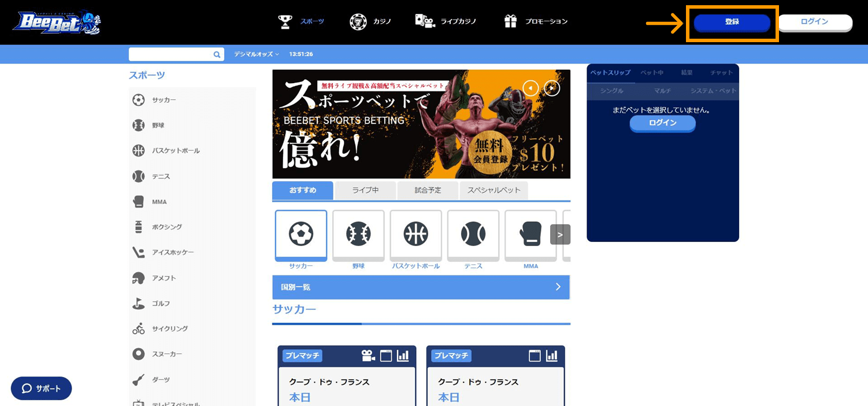Select the 野球 baseball sport tile
Screen dimensions: 868x406
pyautogui.click(x=358, y=235)
